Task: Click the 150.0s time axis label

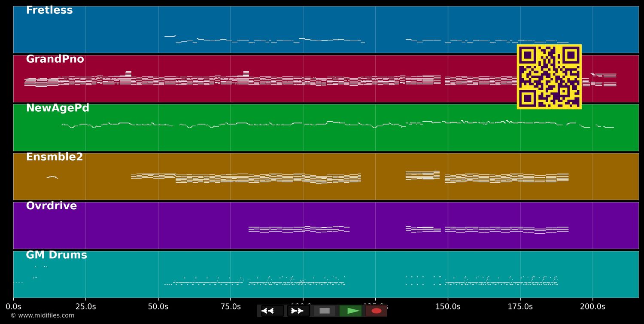Action: tap(448, 307)
